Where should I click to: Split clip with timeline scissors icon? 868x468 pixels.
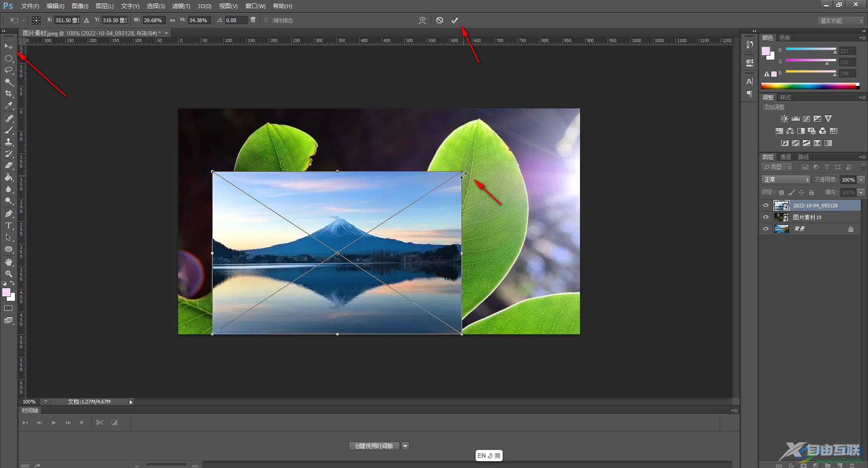(x=100, y=422)
